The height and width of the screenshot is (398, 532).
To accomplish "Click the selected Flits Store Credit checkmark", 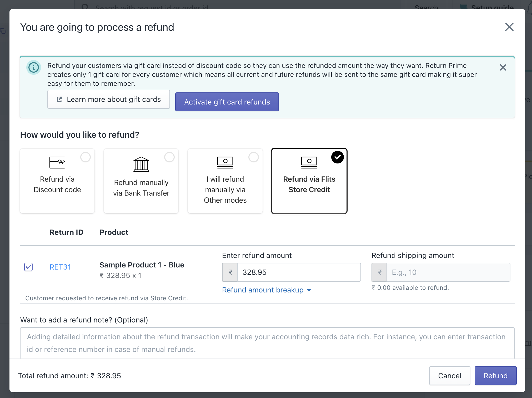I will (x=337, y=157).
